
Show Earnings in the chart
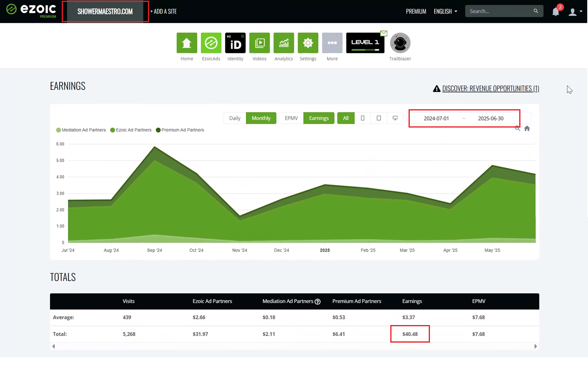point(319,118)
